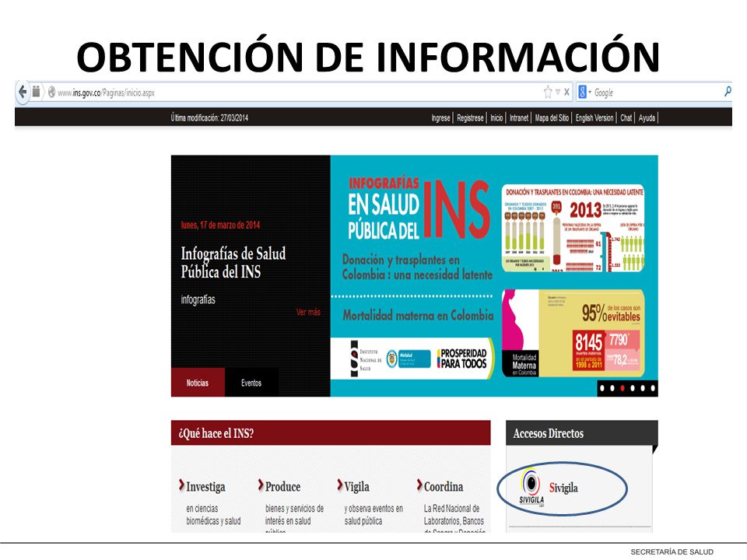Screen dimensions: 747x560
Task: Click the 'infografías' category label
Action: [x=198, y=299]
